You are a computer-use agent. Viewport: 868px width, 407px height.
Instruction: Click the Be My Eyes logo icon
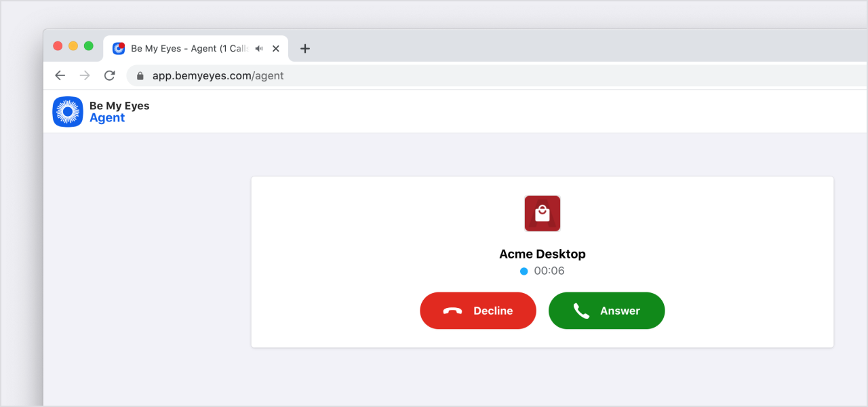point(68,112)
